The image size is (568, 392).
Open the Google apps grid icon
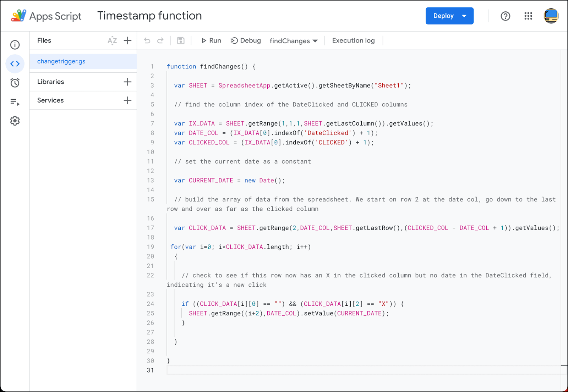(x=528, y=16)
